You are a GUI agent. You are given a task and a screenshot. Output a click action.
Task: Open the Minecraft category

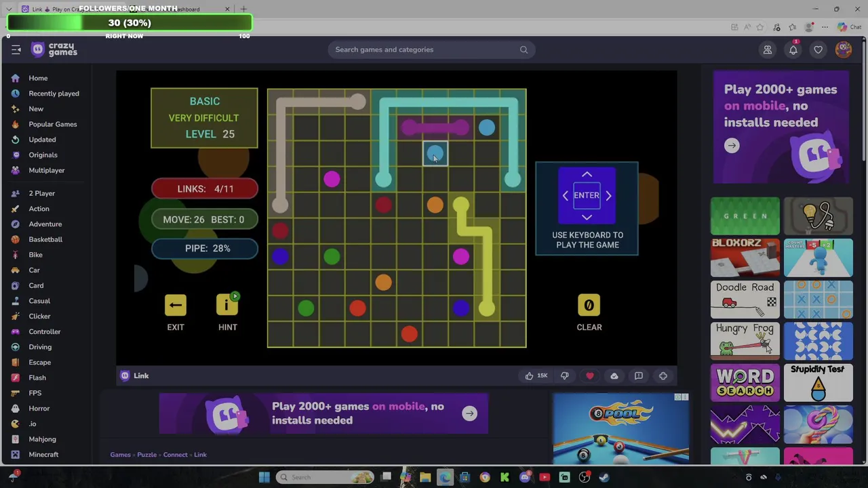click(x=43, y=455)
